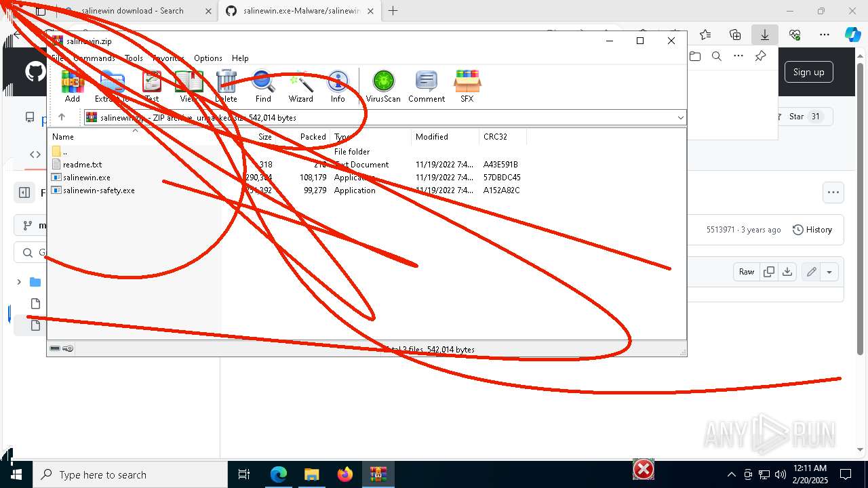The image size is (868, 488).
Task: Star the GitHub repository
Action: (x=805, y=117)
